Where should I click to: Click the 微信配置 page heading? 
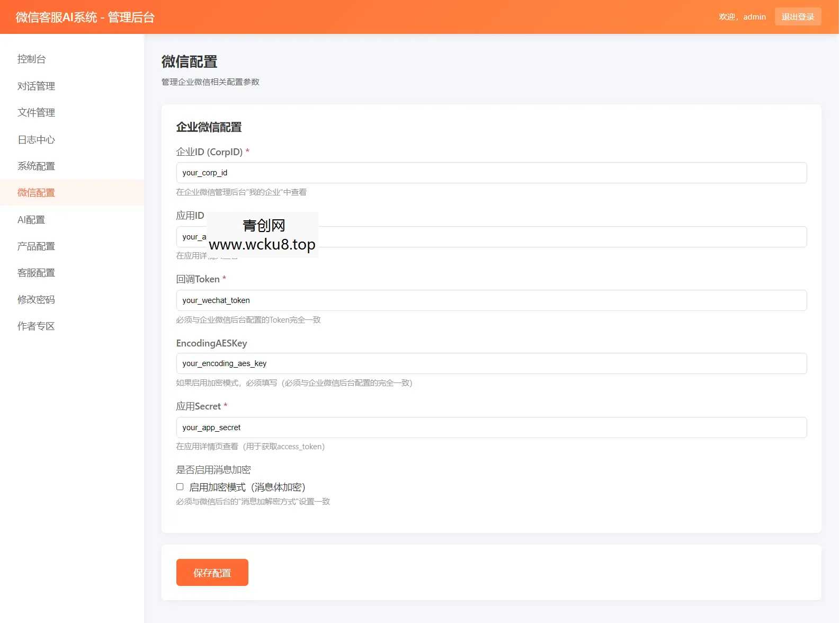(190, 61)
